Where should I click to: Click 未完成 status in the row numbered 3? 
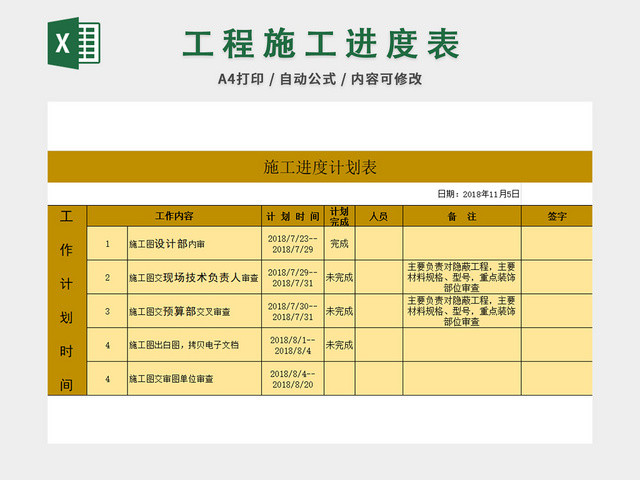coord(340,311)
